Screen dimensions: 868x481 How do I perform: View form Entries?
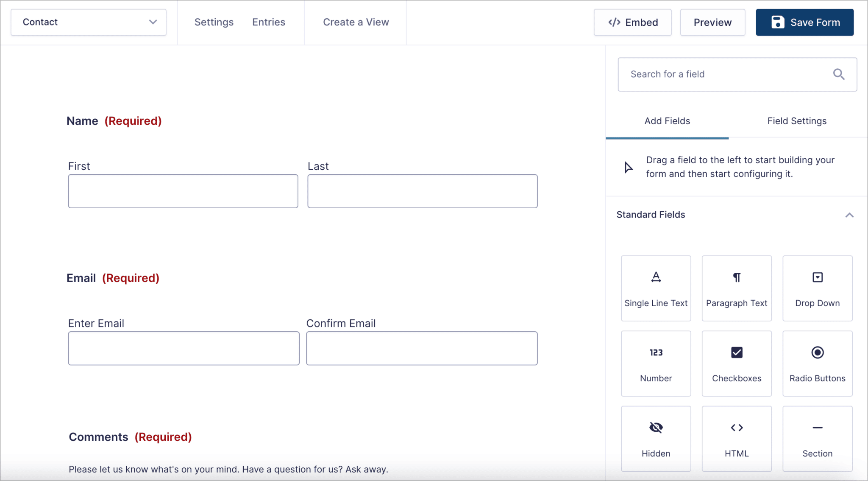tap(269, 22)
